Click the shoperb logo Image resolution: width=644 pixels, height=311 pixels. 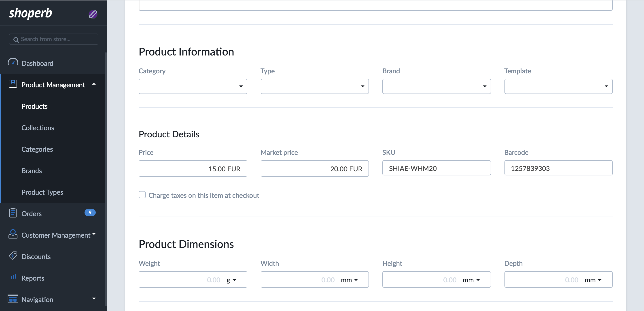tap(30, 13)
